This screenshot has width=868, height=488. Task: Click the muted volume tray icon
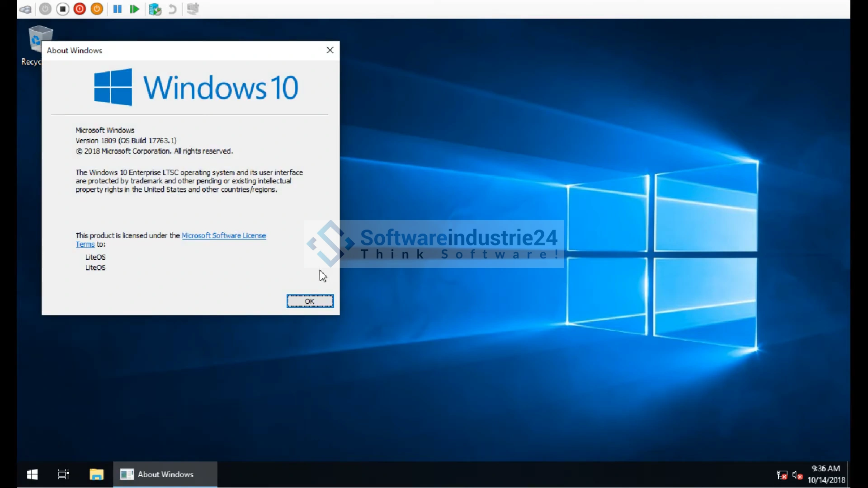click(797, 475)
